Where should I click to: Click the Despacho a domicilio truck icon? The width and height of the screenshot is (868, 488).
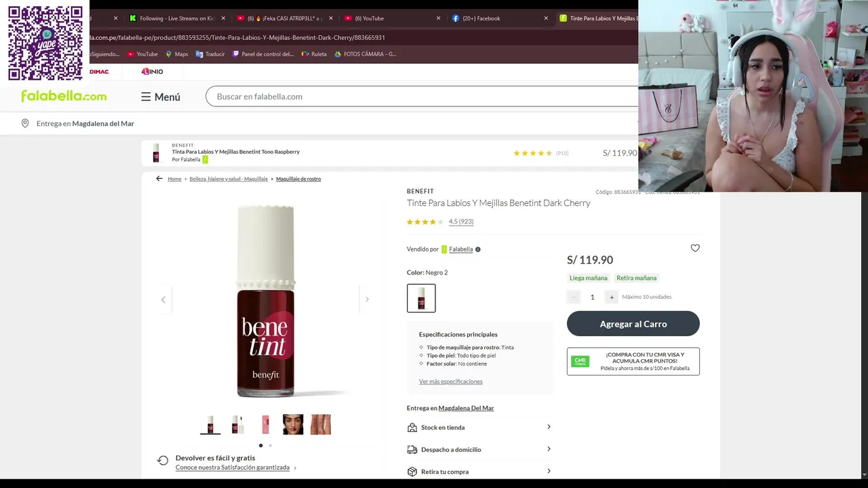(412, 449)
